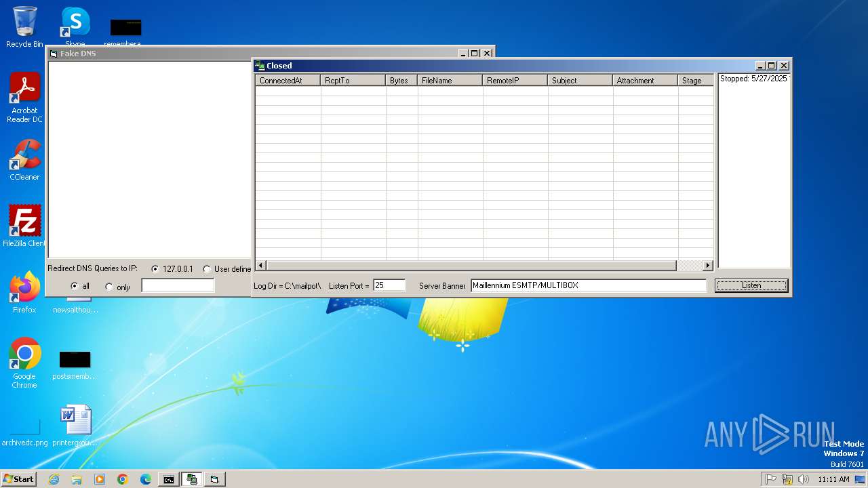Viewport: 868px width, 488px height.
Task: Maximize the Closed mail window
Action: pyautogui.click(x=771, y=66)
